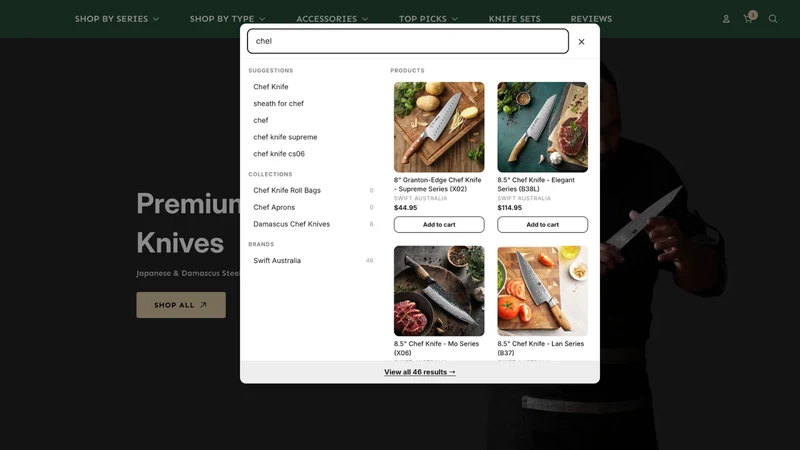Viewport: 800px width, 450px height.
Task: Expand Shop By Series dropdown
Action: (x=117, y=19)
